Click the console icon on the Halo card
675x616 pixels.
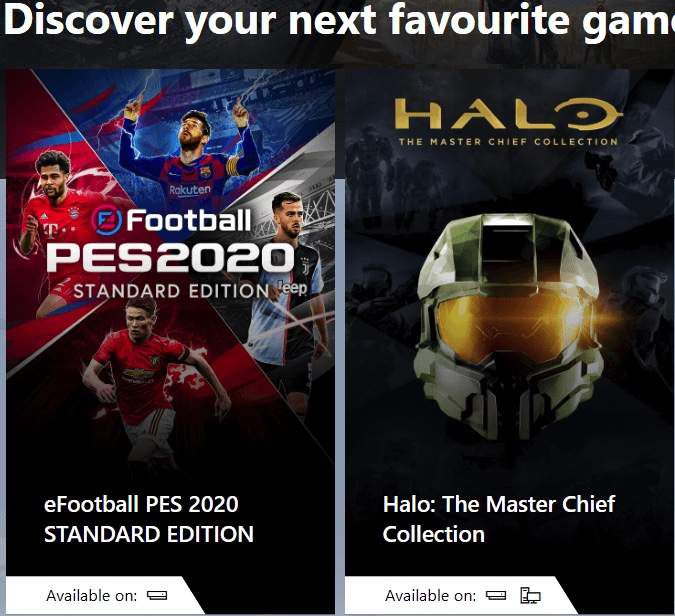pyautogui.click(x=496, y=595)
